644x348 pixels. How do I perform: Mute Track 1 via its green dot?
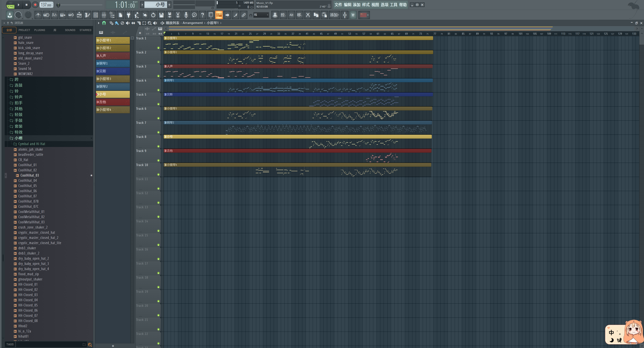tap(159, 48)
